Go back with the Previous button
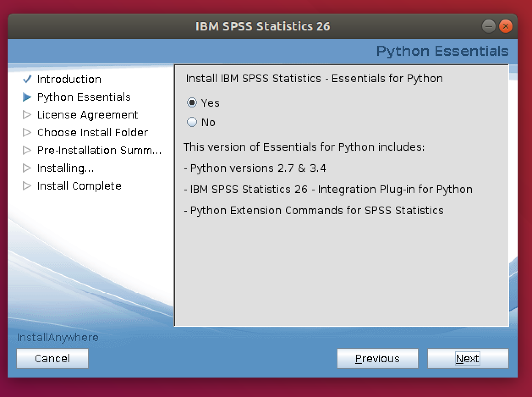 [377, 358]
